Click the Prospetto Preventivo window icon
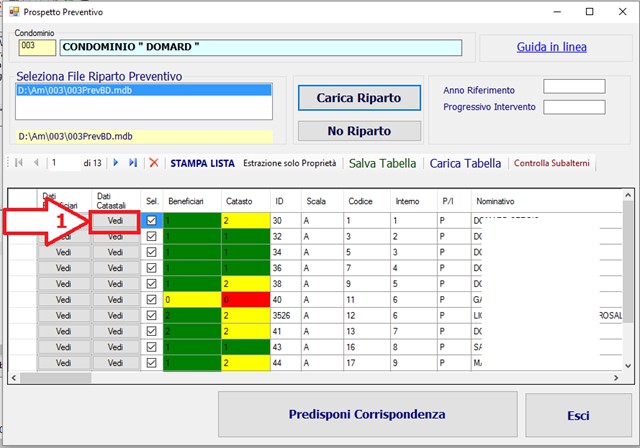Screen dimensions: 640x448 click(x=14, y=11)
